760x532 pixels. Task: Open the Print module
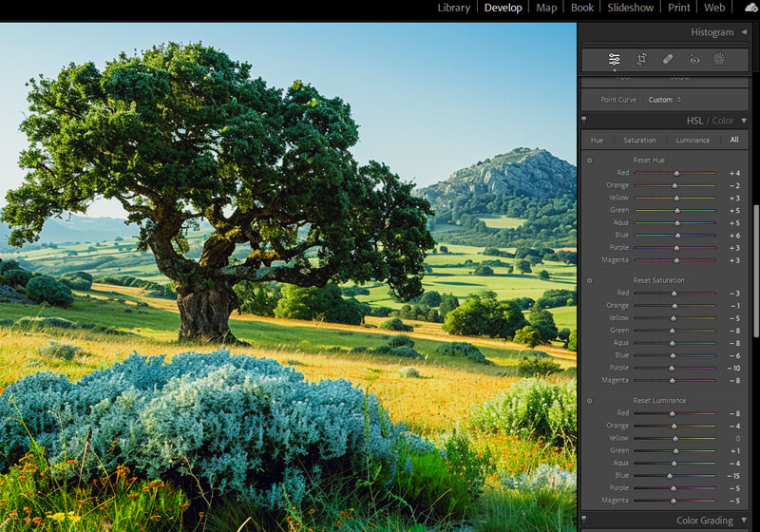coord(679,8)
